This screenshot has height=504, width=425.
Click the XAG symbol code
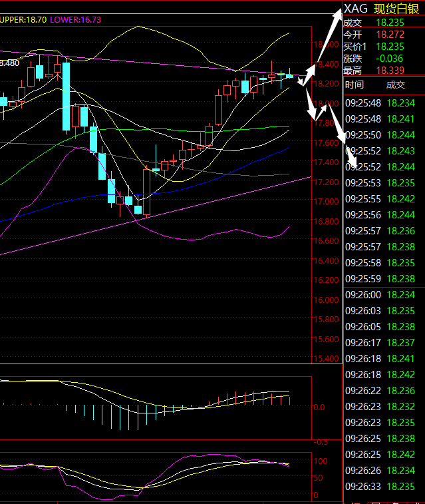click(354, 9)
